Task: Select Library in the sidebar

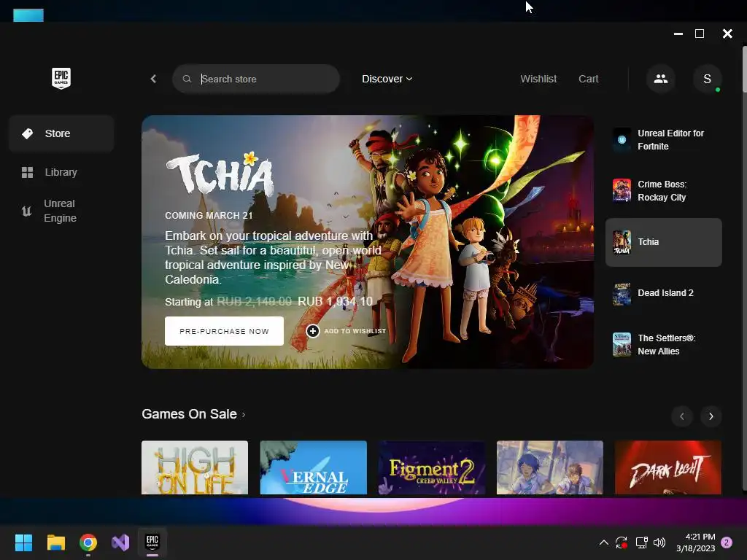Action: tap(61, 172)
